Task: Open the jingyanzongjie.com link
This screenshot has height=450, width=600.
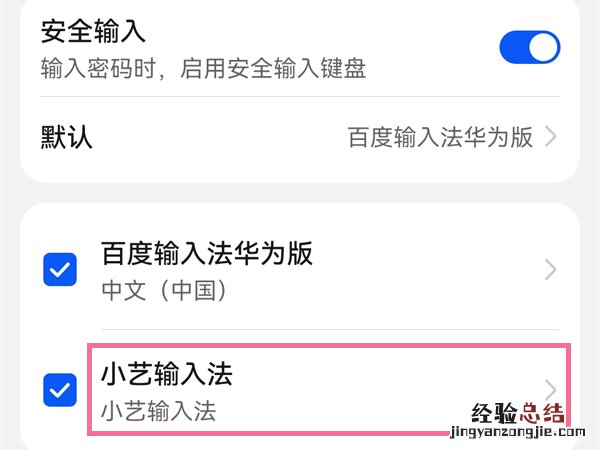Action: [518, 436]
